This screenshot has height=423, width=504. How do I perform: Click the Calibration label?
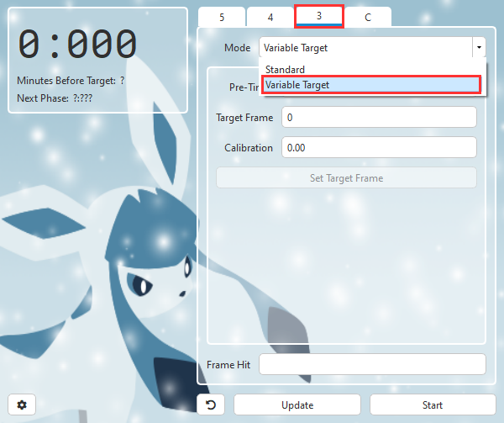click(x=249, y=148)
